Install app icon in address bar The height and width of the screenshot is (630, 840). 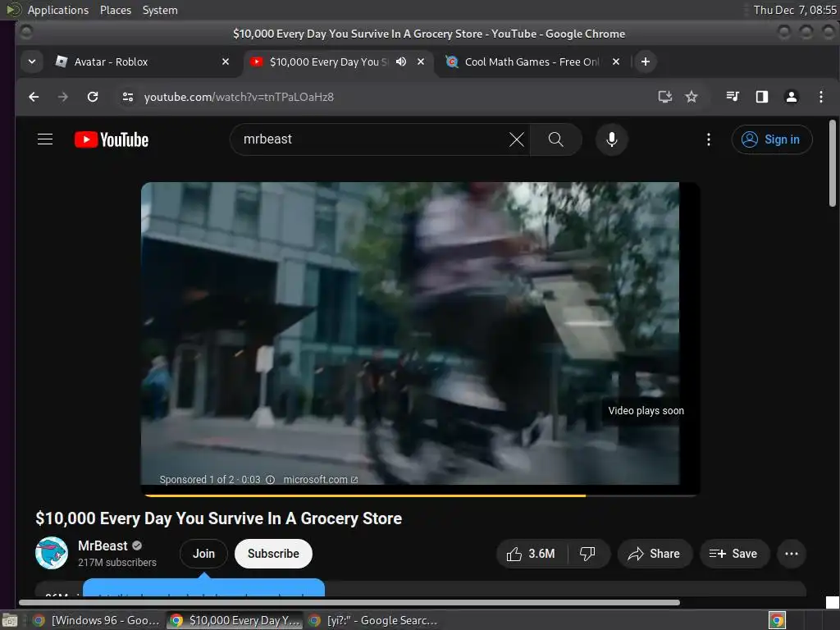click(664, 97)
